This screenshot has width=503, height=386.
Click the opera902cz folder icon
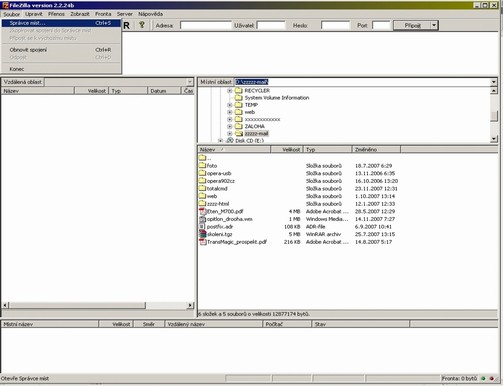pyautogui.click(x=202, y=181)
